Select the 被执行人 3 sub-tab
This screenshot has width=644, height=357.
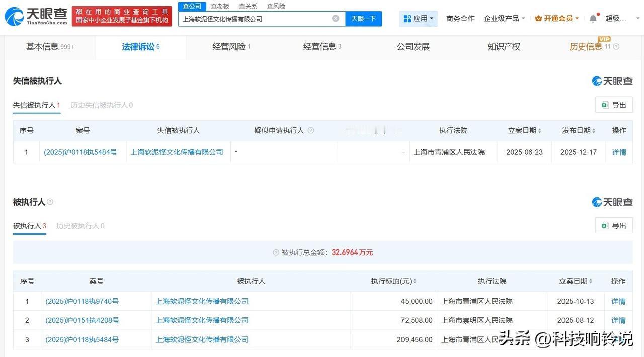click(30, 226)
